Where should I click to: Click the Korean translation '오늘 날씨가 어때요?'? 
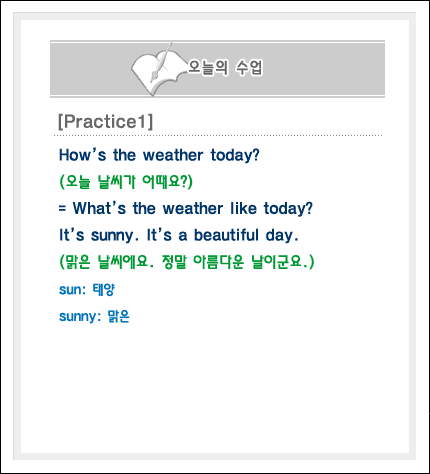(x=126, y=182)
